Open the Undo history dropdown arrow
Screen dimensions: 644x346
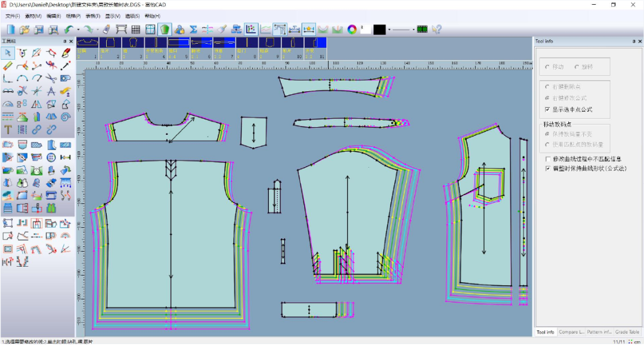click(x=78, y=30)
